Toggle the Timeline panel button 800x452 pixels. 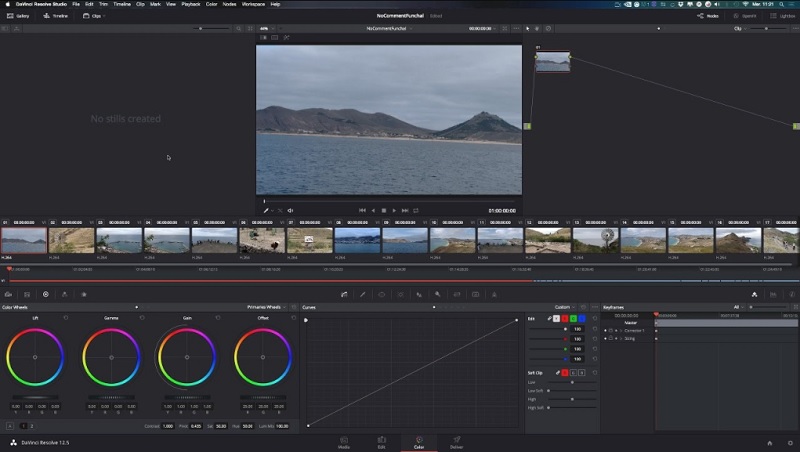click(56, 16)
